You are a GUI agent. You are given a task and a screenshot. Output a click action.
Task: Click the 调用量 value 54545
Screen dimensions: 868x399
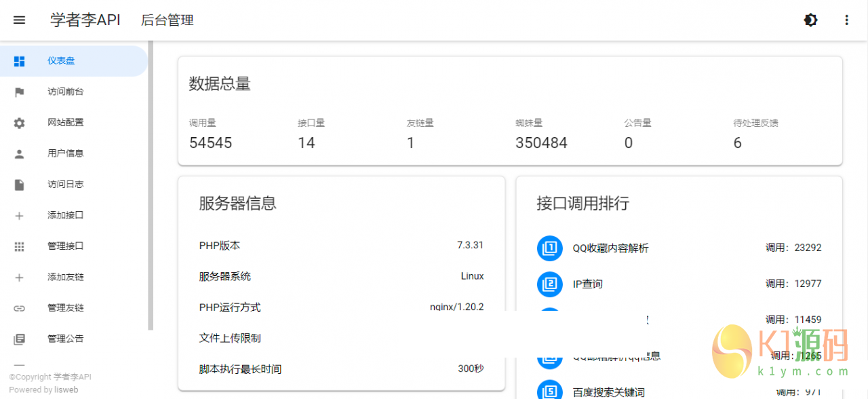[x=210, y=142]
